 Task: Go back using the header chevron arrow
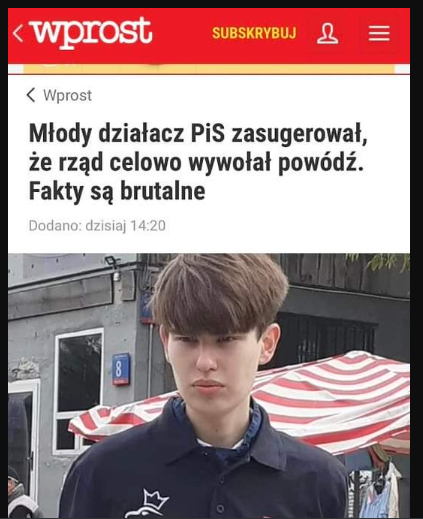click(x=18, y=33)
